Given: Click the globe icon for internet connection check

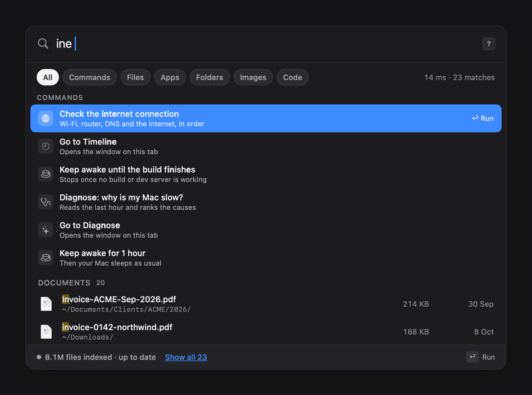Looking at the screenshot, I should 46,118.
